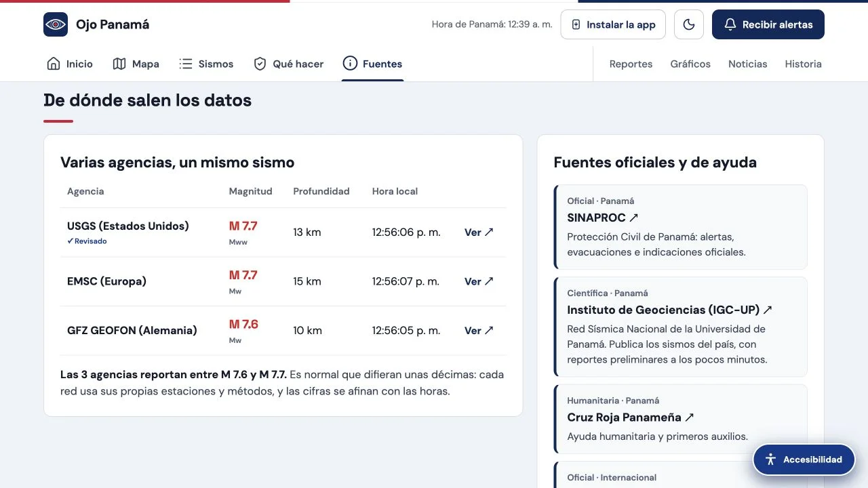This screenshot has width=868, height=488.
Task: Go to Historia section
Action: [804, 64]
